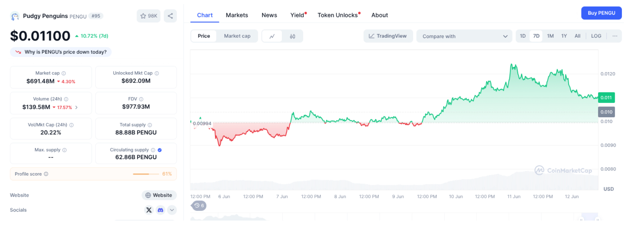Open the Discord social link

tap(160, 210)
